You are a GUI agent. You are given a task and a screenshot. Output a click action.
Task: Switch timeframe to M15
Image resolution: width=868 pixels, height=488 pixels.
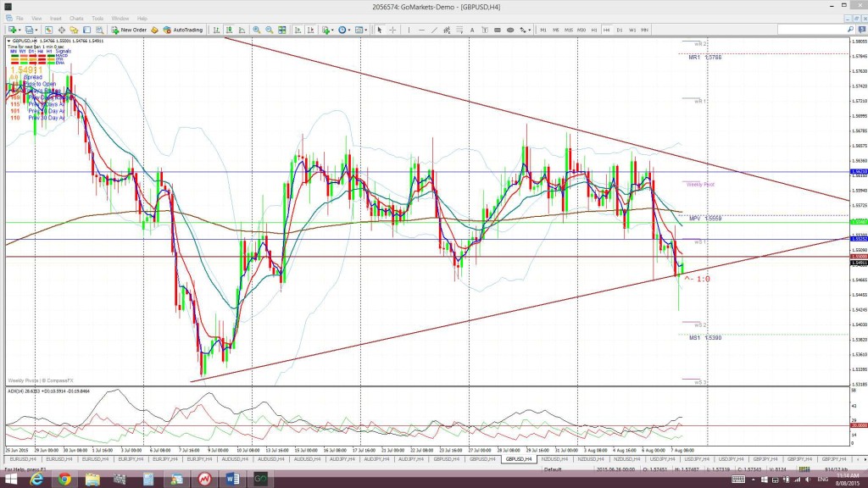point(569,30)
